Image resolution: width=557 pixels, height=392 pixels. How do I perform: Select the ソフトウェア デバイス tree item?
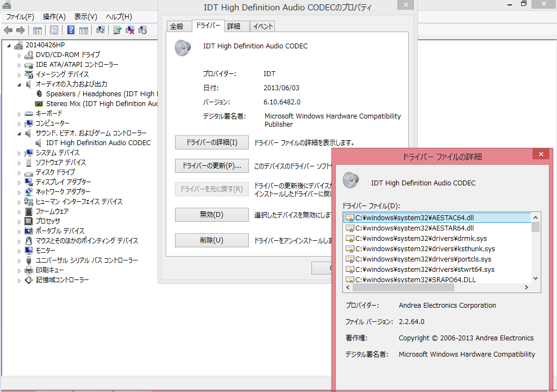click(61, 163)
